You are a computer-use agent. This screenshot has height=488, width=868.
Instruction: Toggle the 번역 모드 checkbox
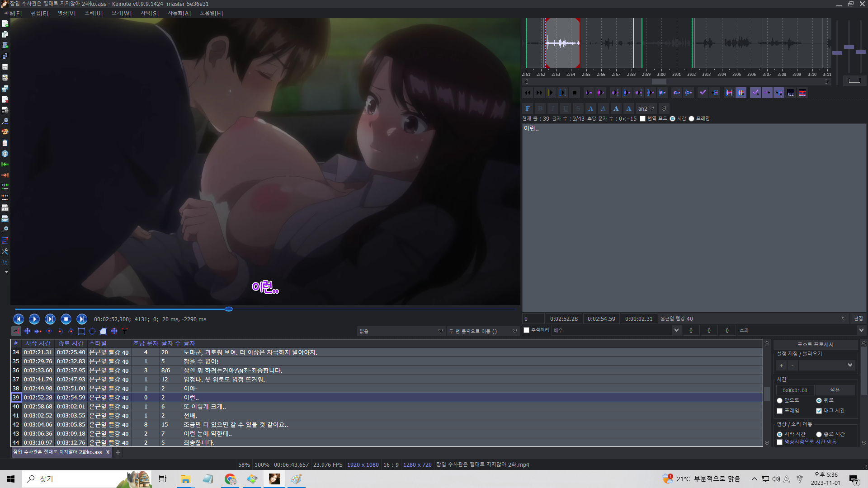[x=642, y=119]
